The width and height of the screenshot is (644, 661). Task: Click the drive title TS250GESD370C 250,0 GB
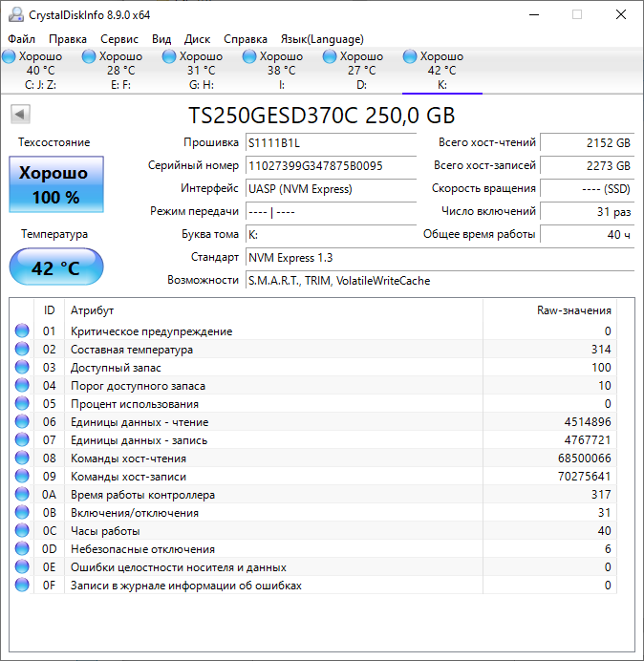point(321,115)
